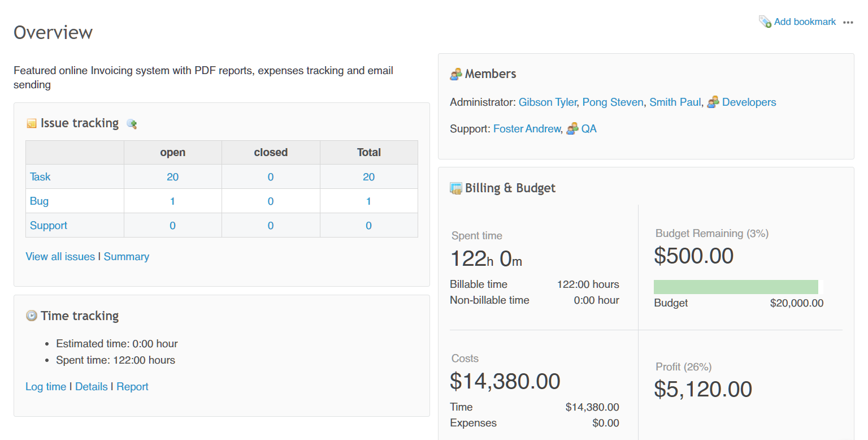Open the Support tracker link

[49, 226]
